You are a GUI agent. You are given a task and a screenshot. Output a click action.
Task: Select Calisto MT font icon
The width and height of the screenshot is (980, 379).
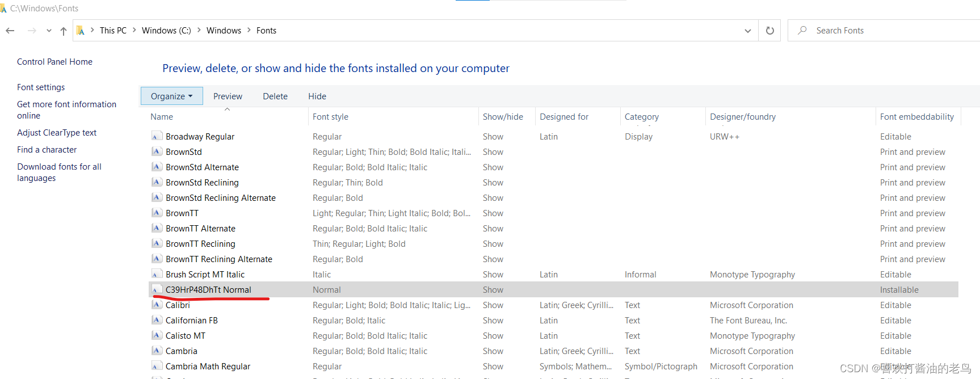click(157, 335)
